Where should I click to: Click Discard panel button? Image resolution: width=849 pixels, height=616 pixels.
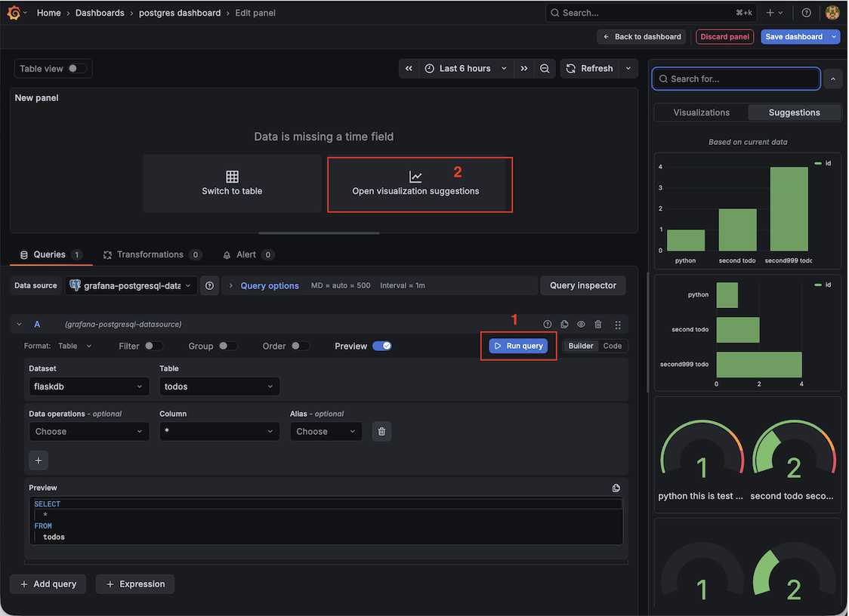pos(724,37)
